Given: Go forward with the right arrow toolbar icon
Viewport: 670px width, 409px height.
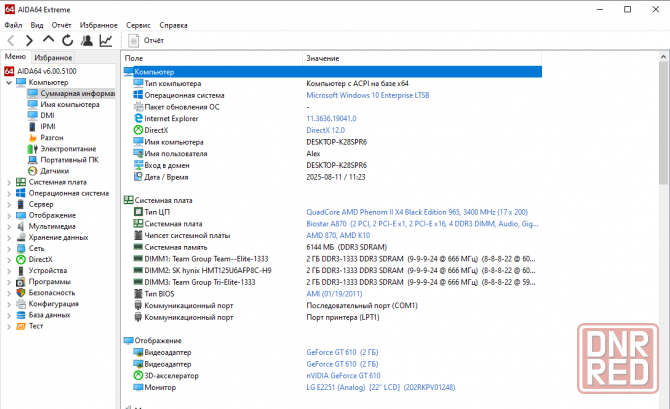Looking at the screenshot, I should coord(29,41).
